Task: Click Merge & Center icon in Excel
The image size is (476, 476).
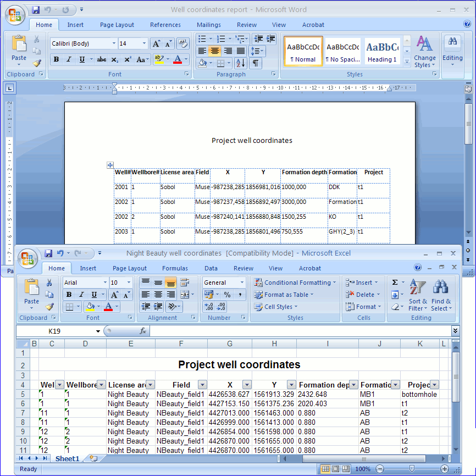Action: pyautogui.click(x=185, y=295)
